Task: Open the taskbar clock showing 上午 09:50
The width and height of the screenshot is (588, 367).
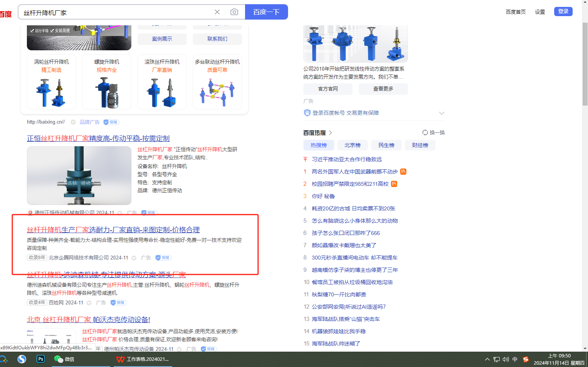Action: click(559, 359)
